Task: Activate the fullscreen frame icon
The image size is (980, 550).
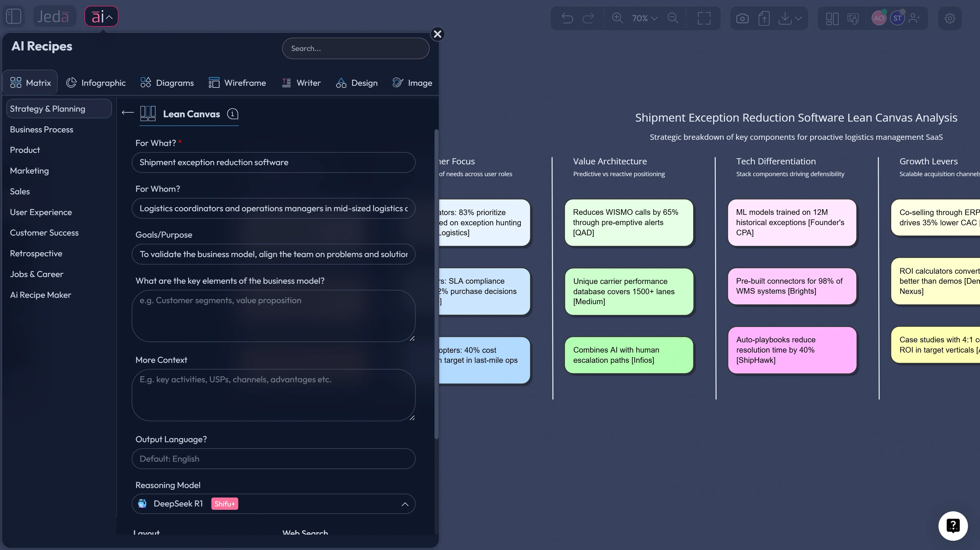Action: pyautogui.click(x=704, y=18)
